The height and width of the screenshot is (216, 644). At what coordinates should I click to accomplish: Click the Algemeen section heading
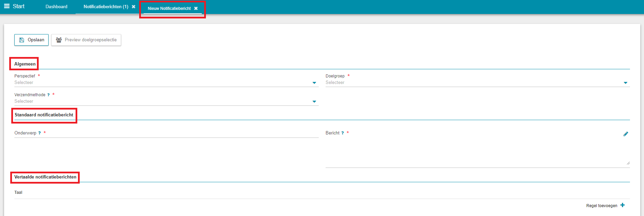point(25,64)
